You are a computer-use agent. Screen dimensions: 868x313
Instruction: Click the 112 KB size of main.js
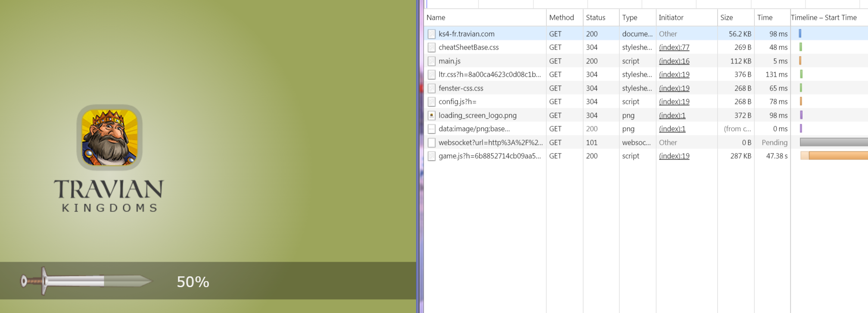(740, 61)
